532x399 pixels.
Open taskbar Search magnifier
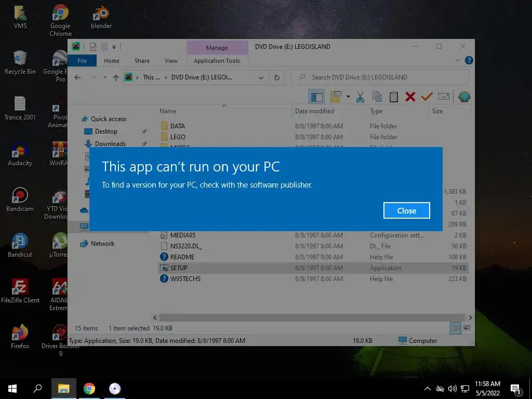[x=37, y=389]
